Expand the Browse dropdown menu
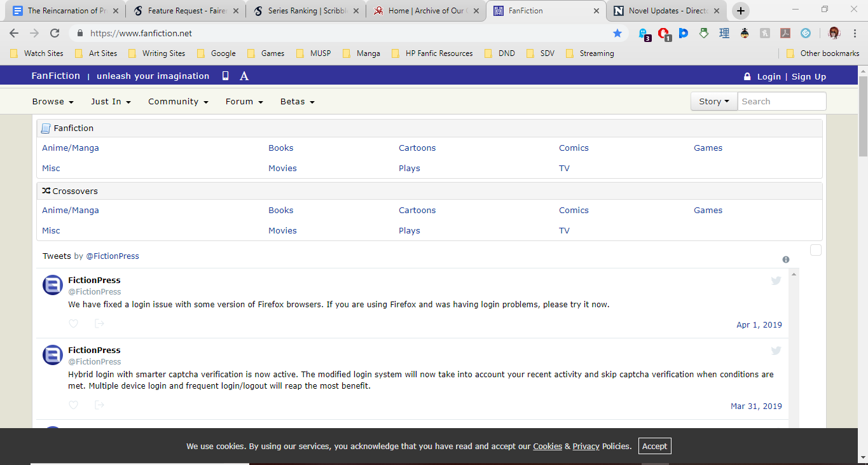This screenshot has width=868, height=465. click(x=53, y=102)
